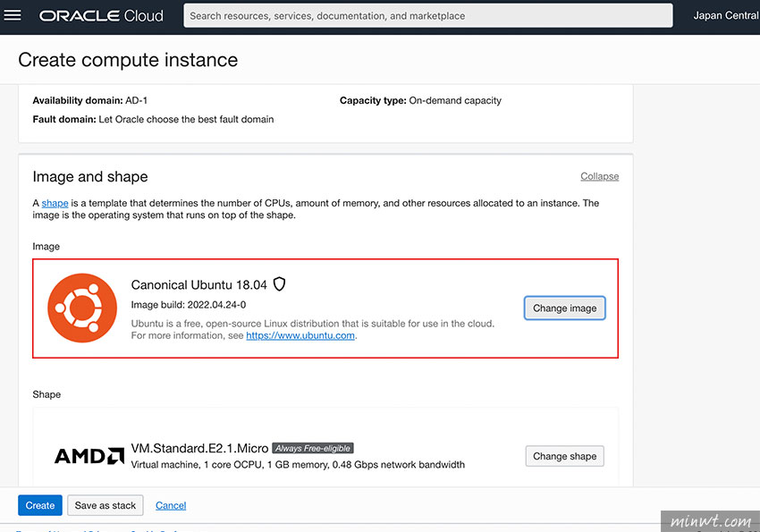This screenshot has width=760, height=532.
Task: Click Save as stack
Action: (106, 505)
